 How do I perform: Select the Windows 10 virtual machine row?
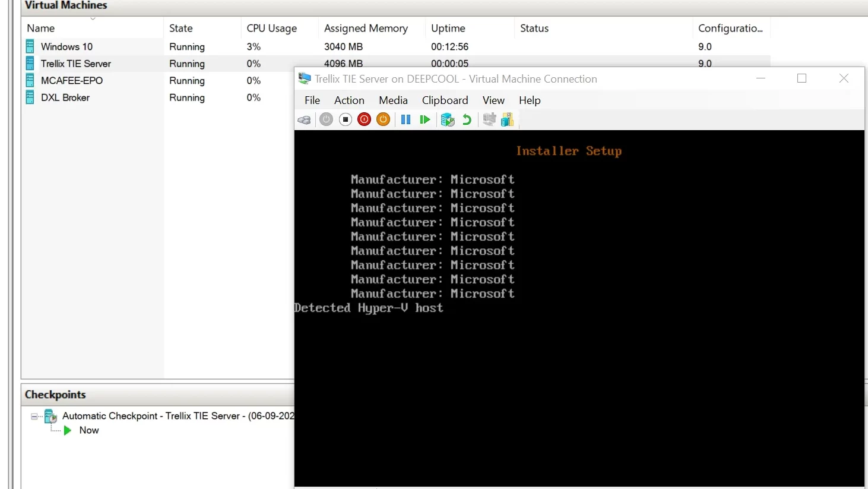point(396,46)
